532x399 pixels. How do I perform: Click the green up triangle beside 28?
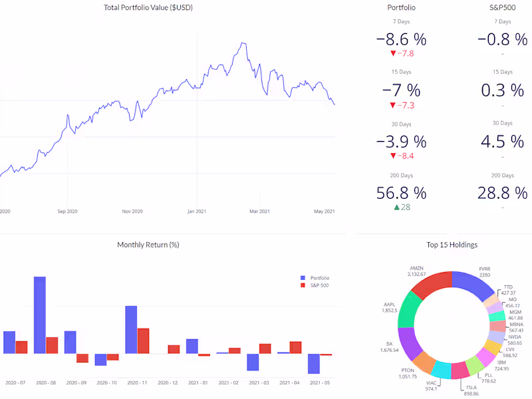(396, 208)
